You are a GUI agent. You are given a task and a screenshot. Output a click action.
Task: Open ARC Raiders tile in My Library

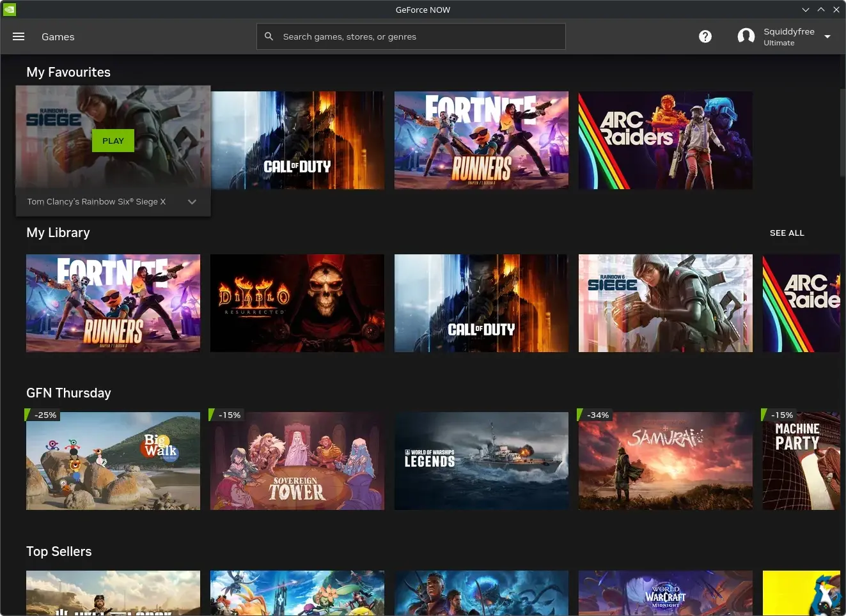(801, 304)
